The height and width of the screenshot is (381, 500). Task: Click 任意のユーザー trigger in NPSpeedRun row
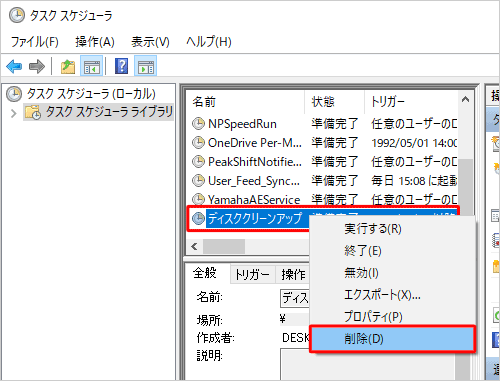414,124
